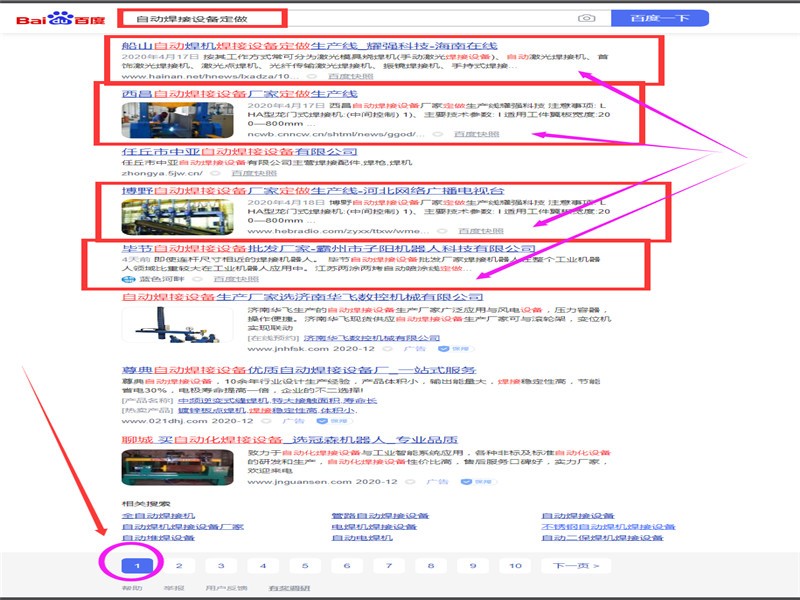Click URL www.hainan.net/hnews text
The image size is (800, 600).
210,76
